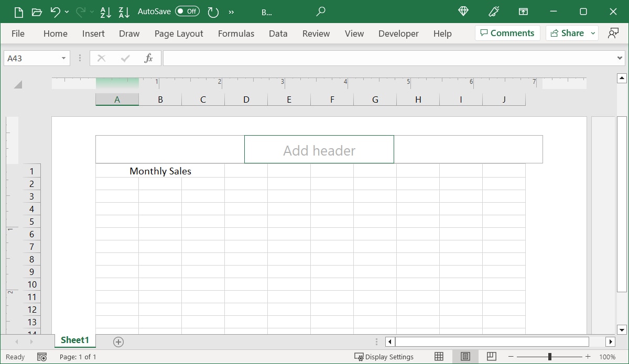Sort data Z to A

[123, 12]
